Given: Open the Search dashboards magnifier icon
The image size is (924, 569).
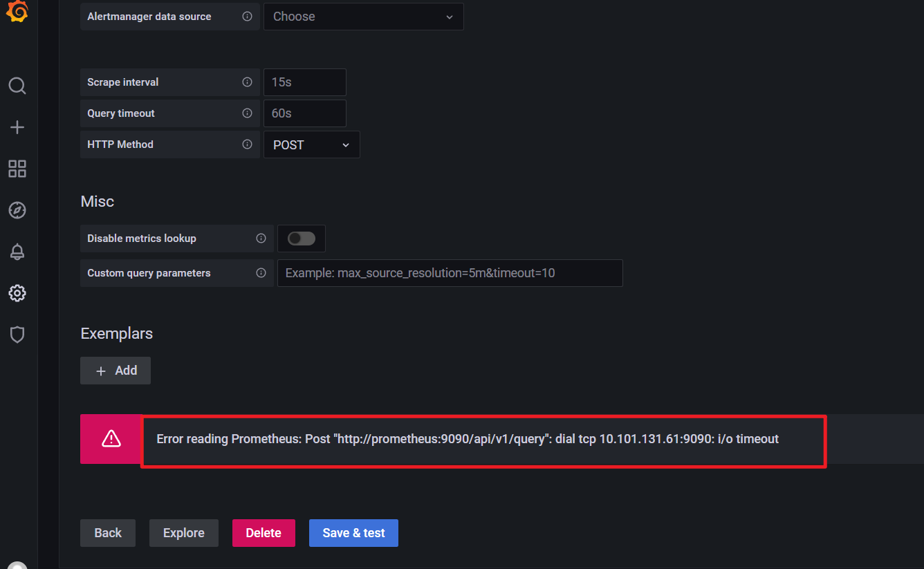Looking at the screenshot, I should click(x=17, y=86).
